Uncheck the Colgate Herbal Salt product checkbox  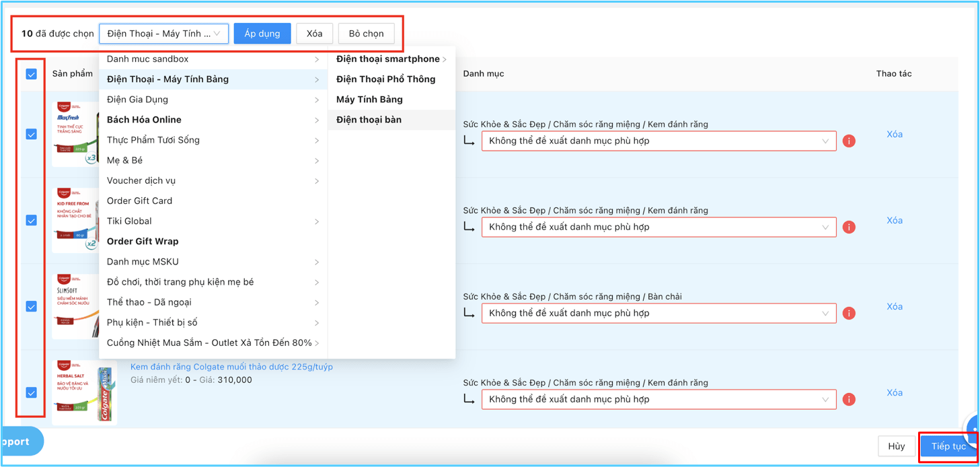(x=32, y=392)
